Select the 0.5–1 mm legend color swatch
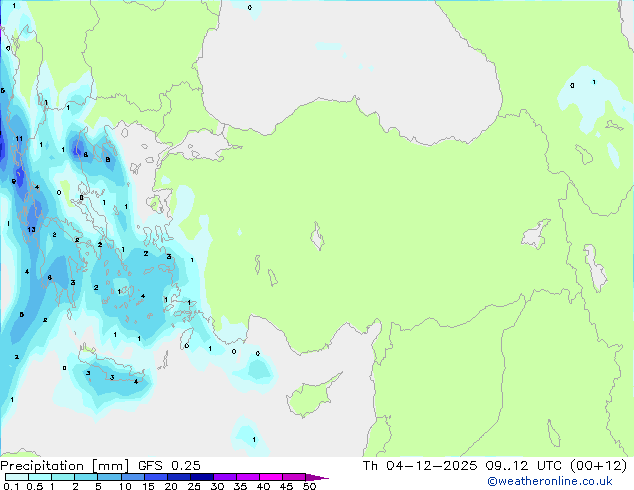 pyautogui.click(x=40, y=477)
